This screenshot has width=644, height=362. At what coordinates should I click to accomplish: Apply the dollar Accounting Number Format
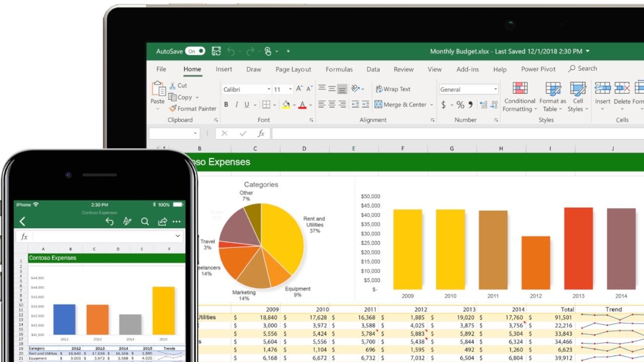[x=443, y=105]
